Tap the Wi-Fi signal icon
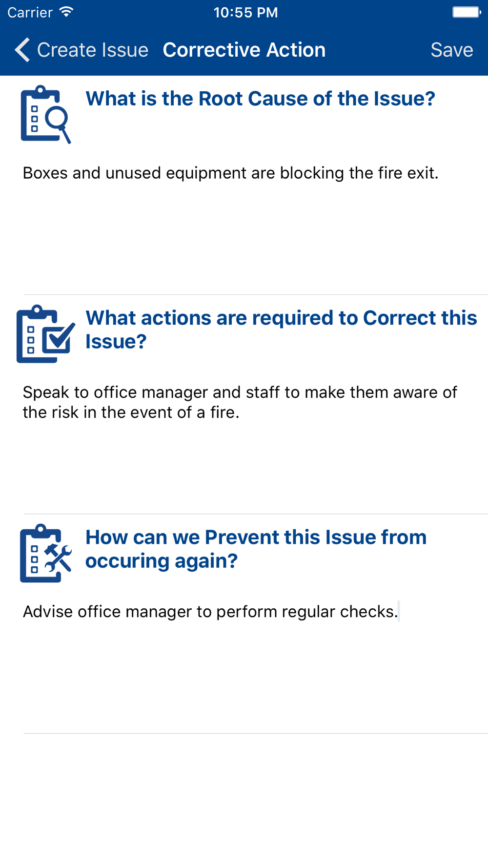The height and width of the screenshot is (868, 488). 66,12
